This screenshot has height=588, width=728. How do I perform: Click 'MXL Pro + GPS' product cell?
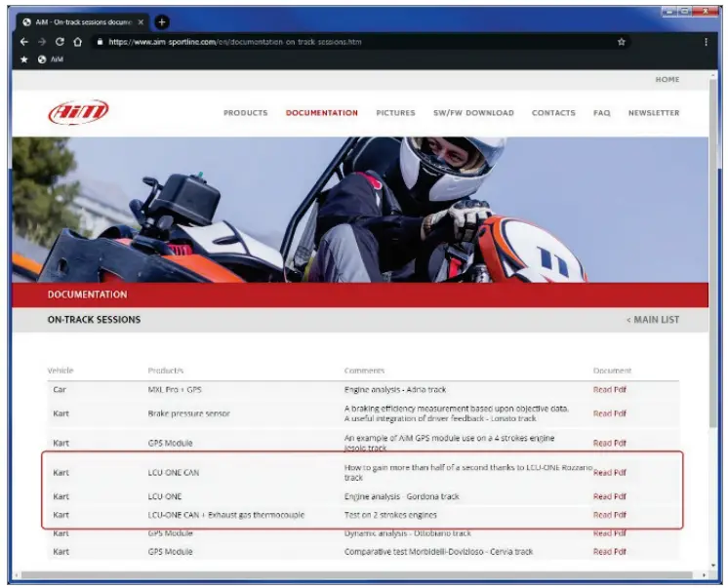175,390
